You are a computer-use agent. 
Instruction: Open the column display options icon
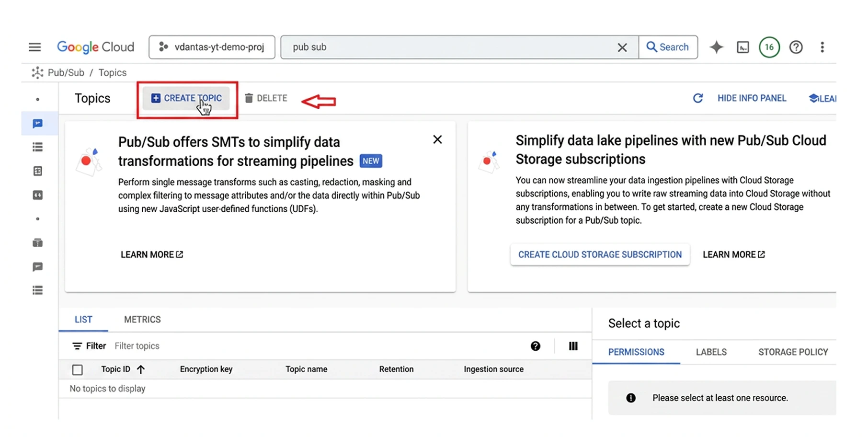[x=573, y=346]
